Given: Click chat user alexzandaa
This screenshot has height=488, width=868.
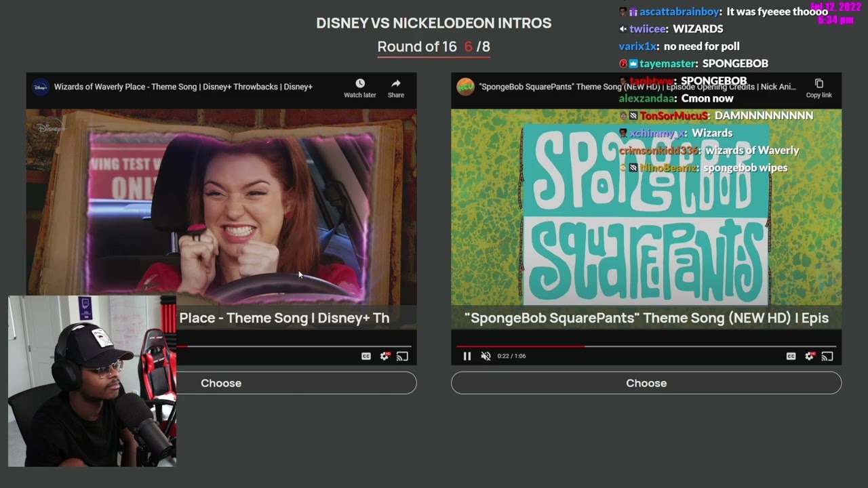Looking at the screenshot, I should point(647,98).
